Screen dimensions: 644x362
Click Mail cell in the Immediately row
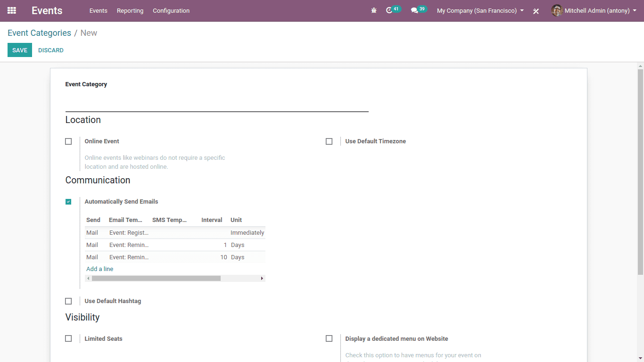92,233
